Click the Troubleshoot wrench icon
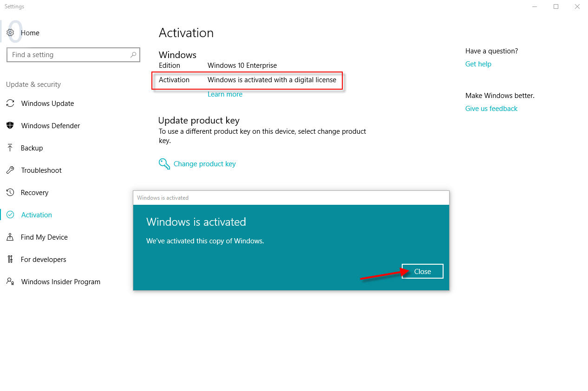The height and width of the screenshot is (391, 588). click(x=10, y=170)
